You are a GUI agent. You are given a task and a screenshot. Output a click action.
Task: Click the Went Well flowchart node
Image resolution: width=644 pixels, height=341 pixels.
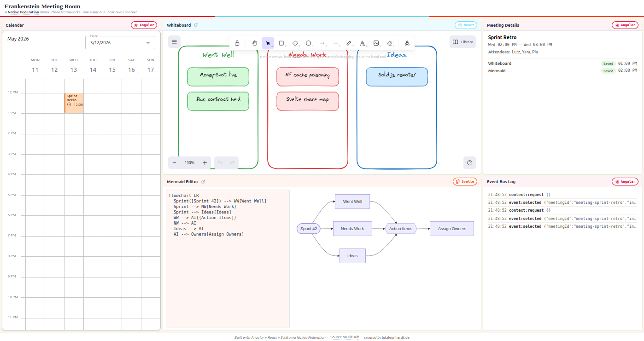point(352,202)
